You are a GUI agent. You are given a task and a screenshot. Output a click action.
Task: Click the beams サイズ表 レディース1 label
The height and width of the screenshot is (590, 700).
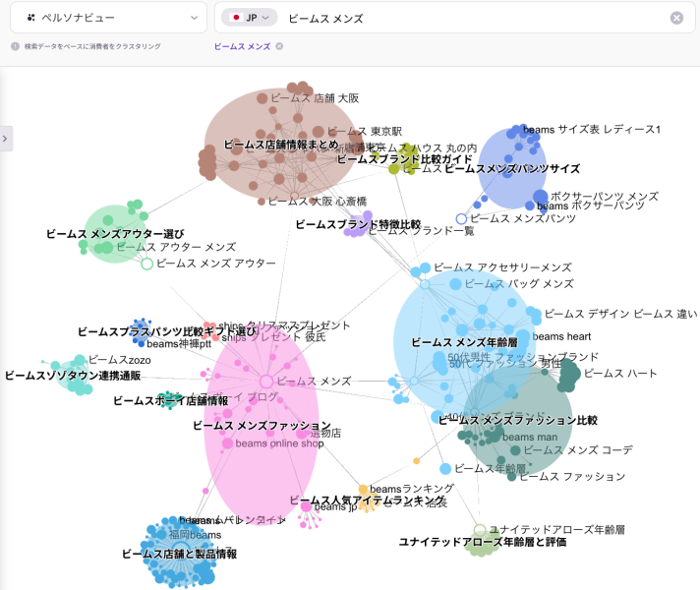[592, 130]
